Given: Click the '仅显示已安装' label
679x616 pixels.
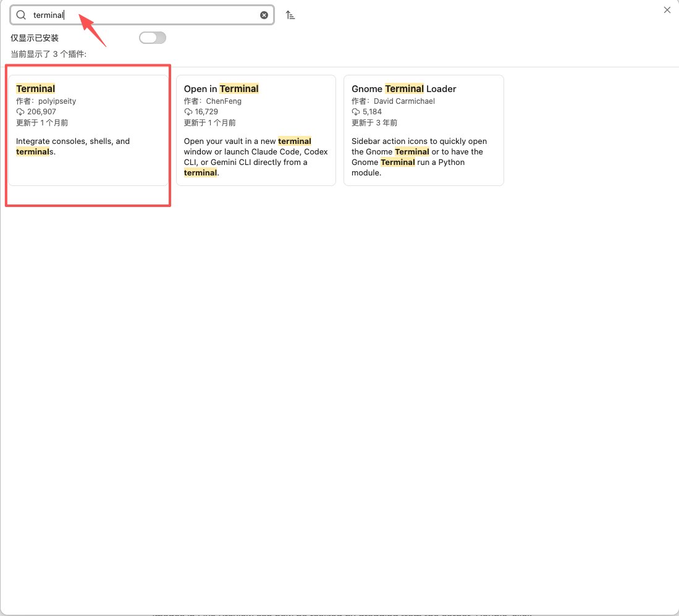Looking at the screenshot, I should click(35, 38).
